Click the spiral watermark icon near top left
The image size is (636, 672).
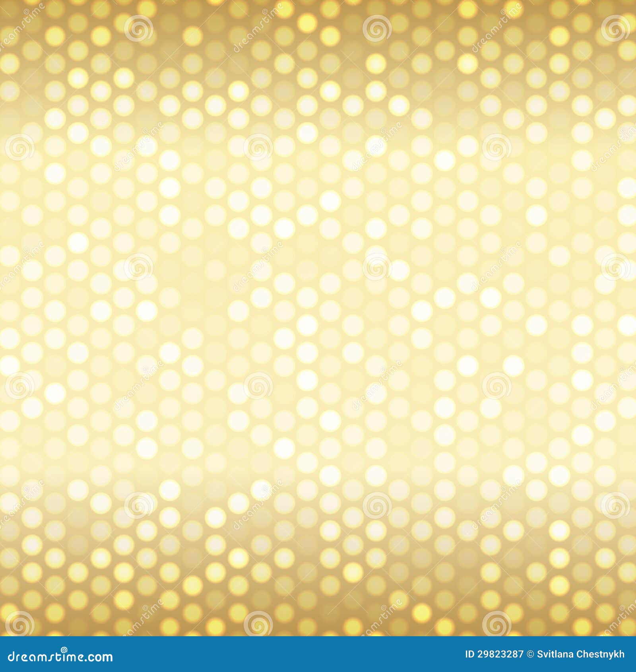point(139,28)
